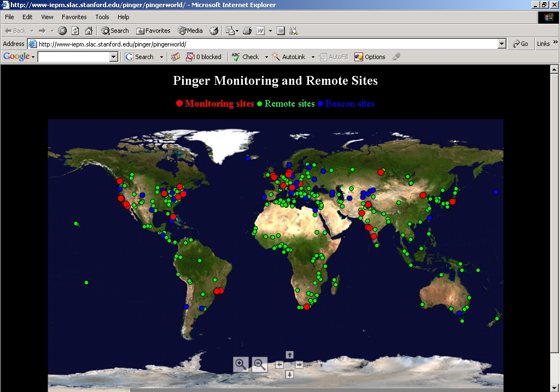Viewport: 560px width, 392px height.
Task: Refresh the page in the toolbar
Action: pyautogui.click(x=75, y=31)
